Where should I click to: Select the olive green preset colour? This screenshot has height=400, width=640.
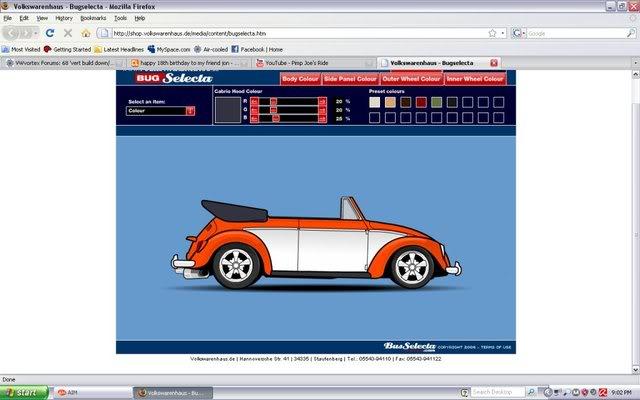(x=436, y=102)
